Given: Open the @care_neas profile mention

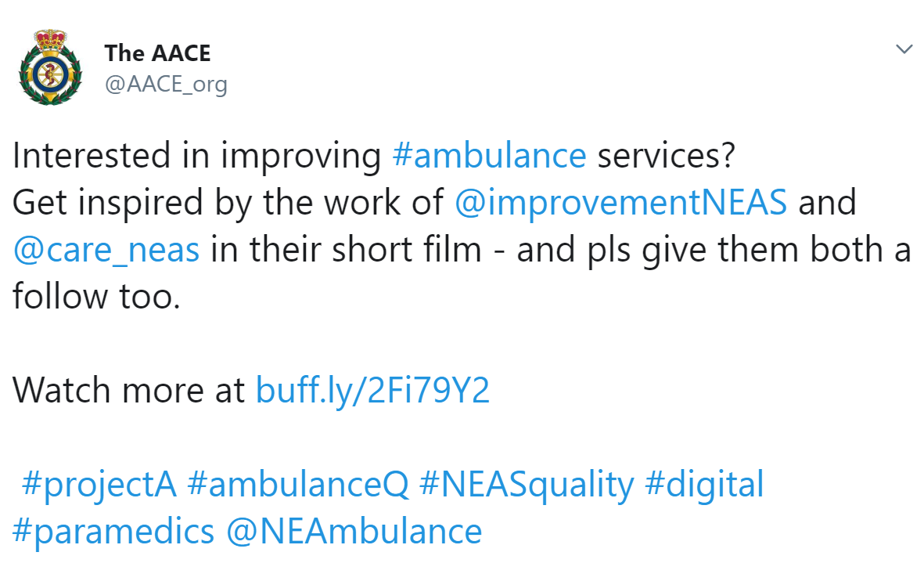Looking at the screenshot, I should tap(106, 250).
